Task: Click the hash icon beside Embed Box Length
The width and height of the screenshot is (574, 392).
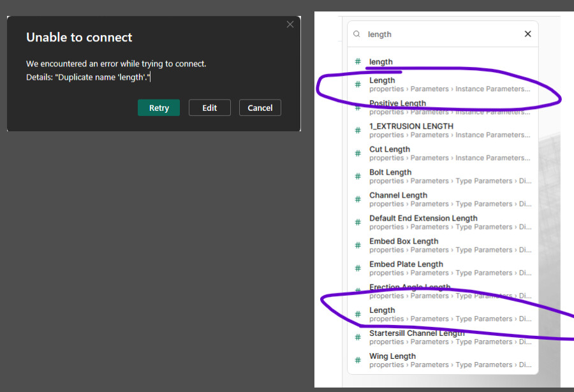Action: (358, 245)
